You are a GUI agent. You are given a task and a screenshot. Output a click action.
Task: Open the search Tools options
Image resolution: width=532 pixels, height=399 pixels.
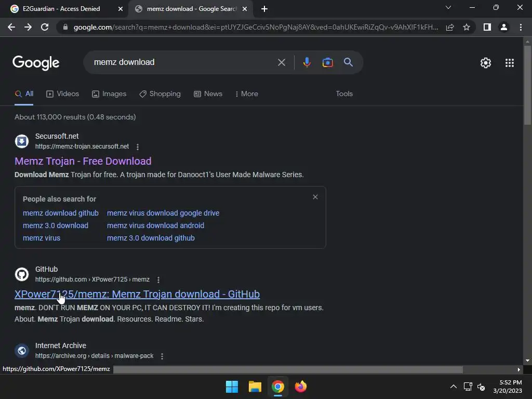[x=344, y=94]
